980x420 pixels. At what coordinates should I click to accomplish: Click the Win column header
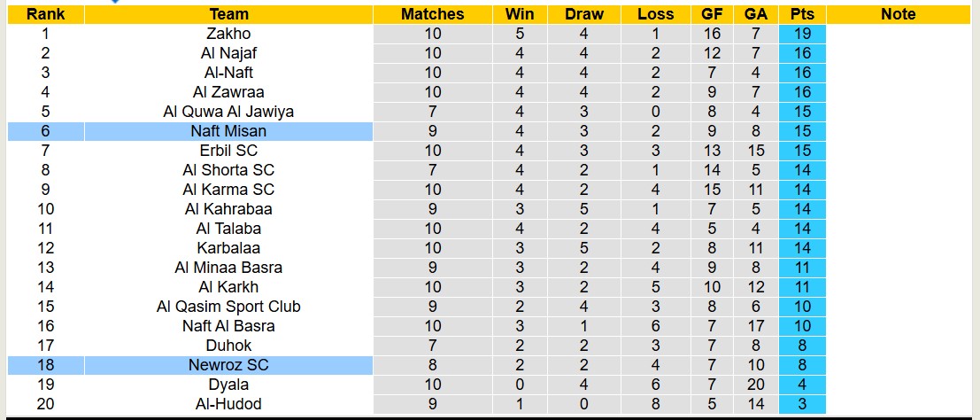click(520, 14)
